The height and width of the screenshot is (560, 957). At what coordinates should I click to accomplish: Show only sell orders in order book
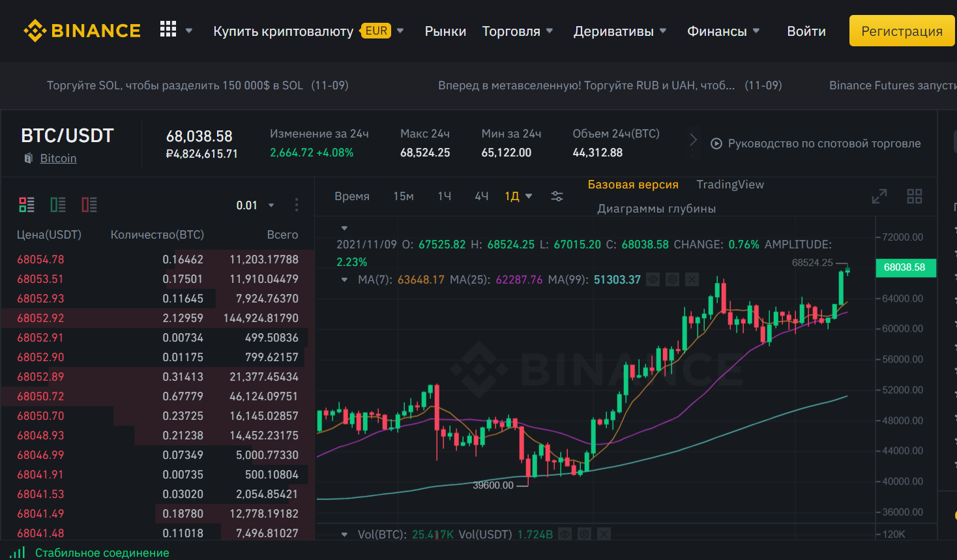point(89,204)
